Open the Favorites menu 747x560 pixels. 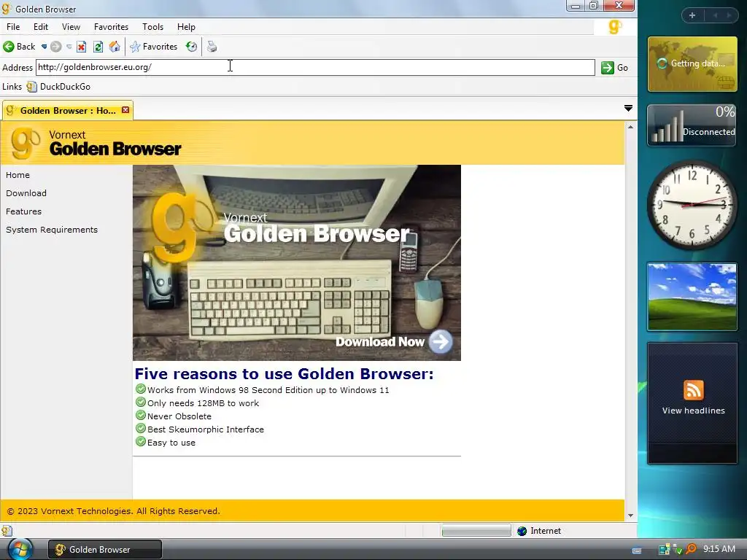(111, 27)
